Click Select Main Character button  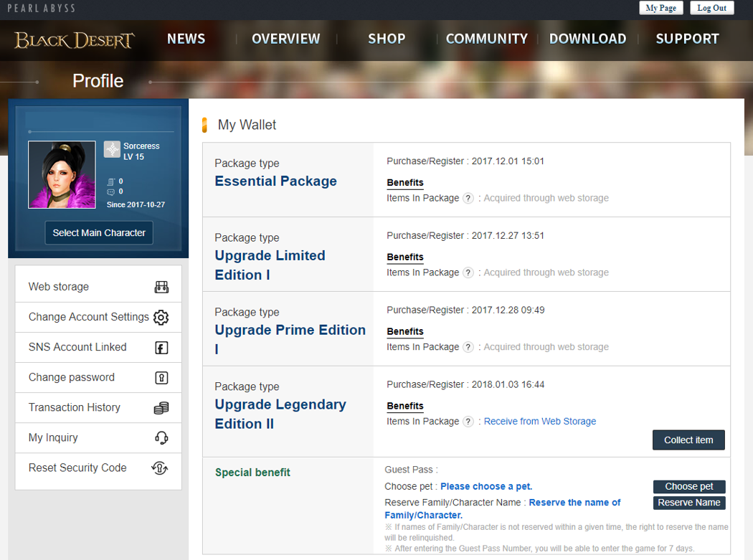click(x=99, y=233)
